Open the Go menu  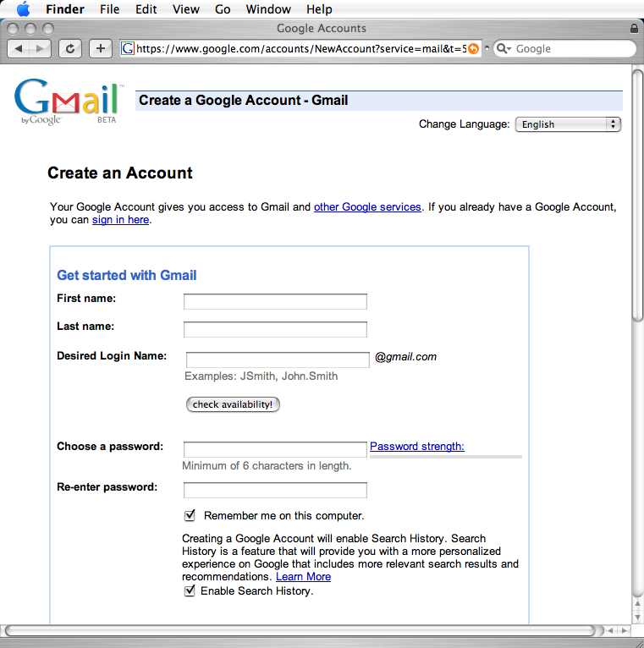[223, 9]
